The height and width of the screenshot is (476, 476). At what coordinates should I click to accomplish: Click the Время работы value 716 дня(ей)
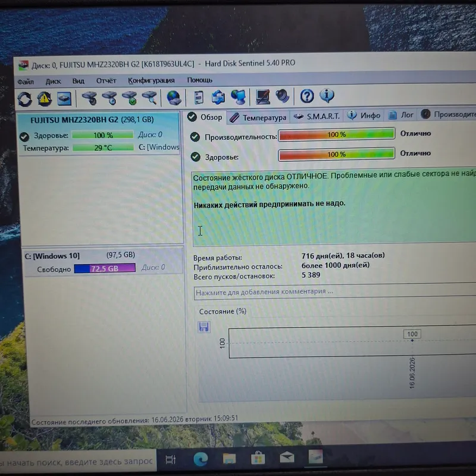[x=343, y=255]
